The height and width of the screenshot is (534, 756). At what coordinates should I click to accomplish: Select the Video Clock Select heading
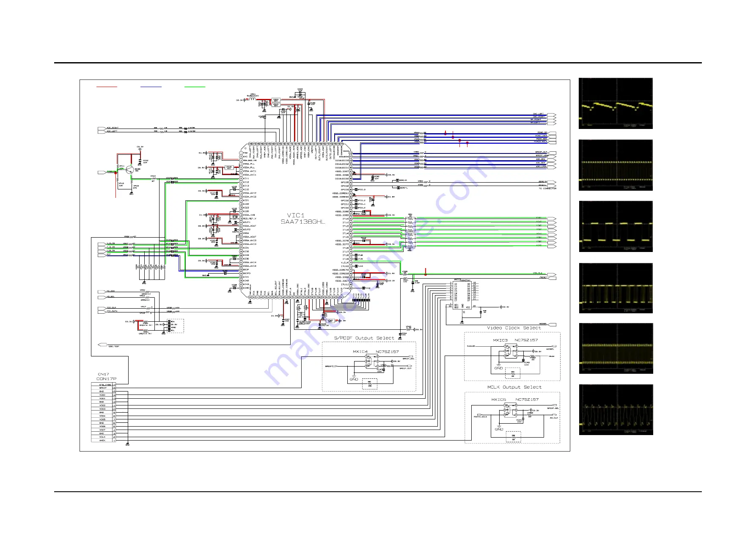(x=514, y=328)
